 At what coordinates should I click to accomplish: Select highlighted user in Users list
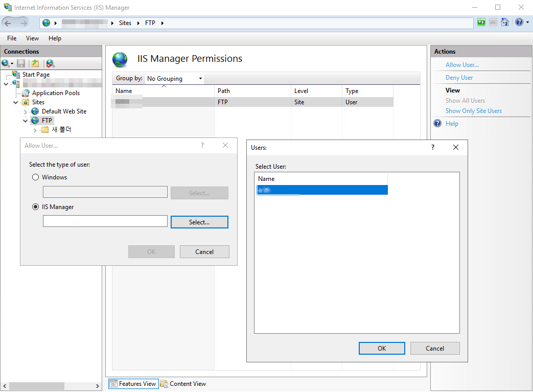(x=321, y=190)
